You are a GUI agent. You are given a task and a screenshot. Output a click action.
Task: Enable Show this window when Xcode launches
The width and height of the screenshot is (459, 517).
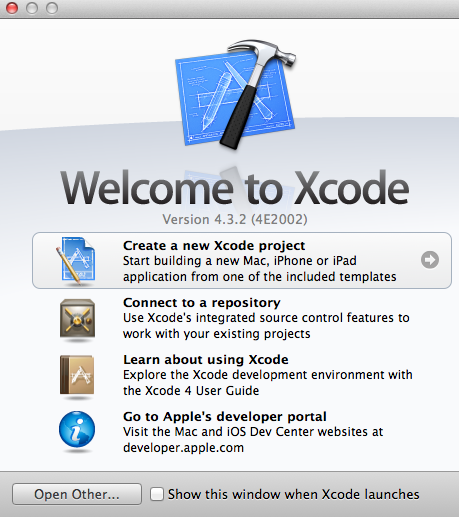pyautogui.click(x=157, y=494)
